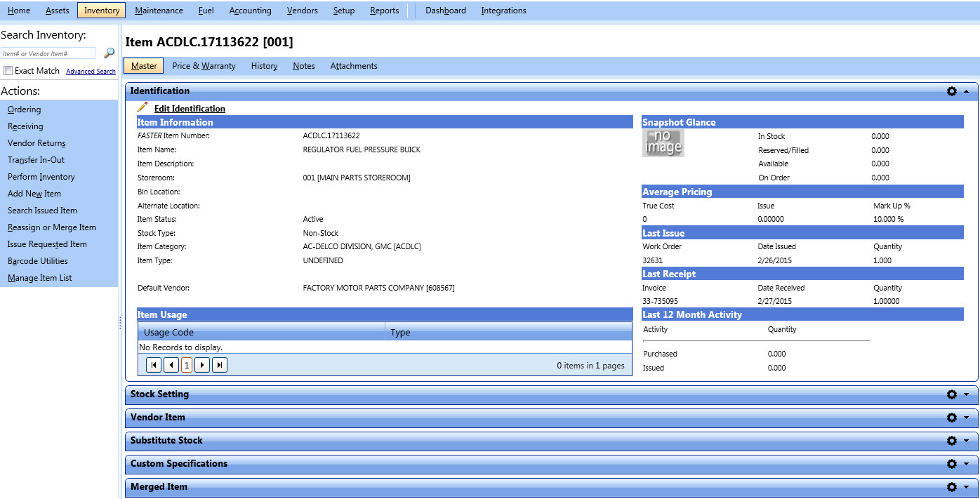Click the Edit Identification link
Viewport: 980px width, 499px height.
190,109
